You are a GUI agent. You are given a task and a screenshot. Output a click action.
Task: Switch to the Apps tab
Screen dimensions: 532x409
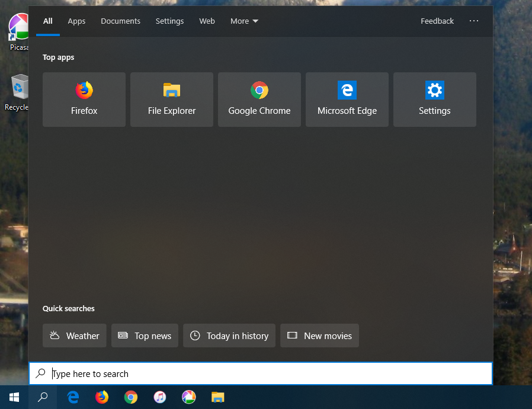coord(76,21)
